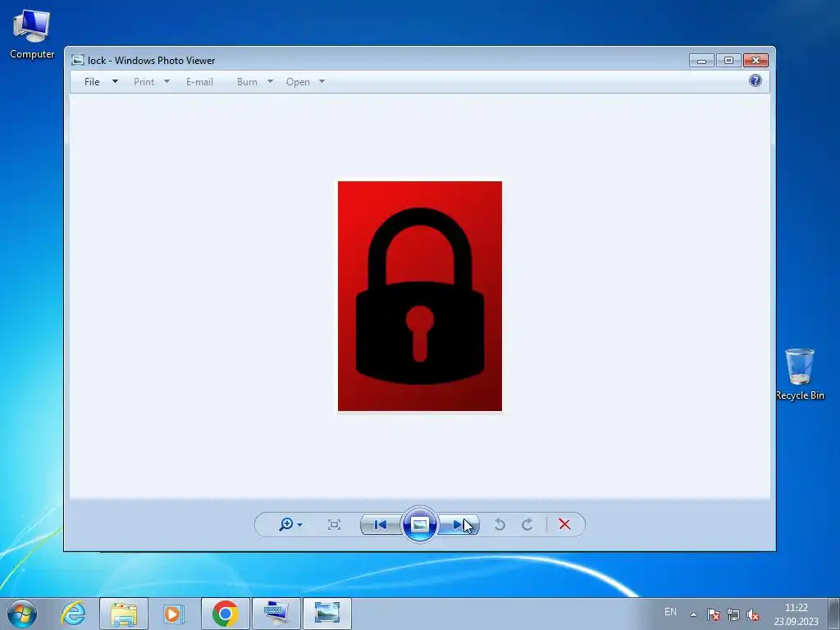Open the Print menu

[144, 81]
